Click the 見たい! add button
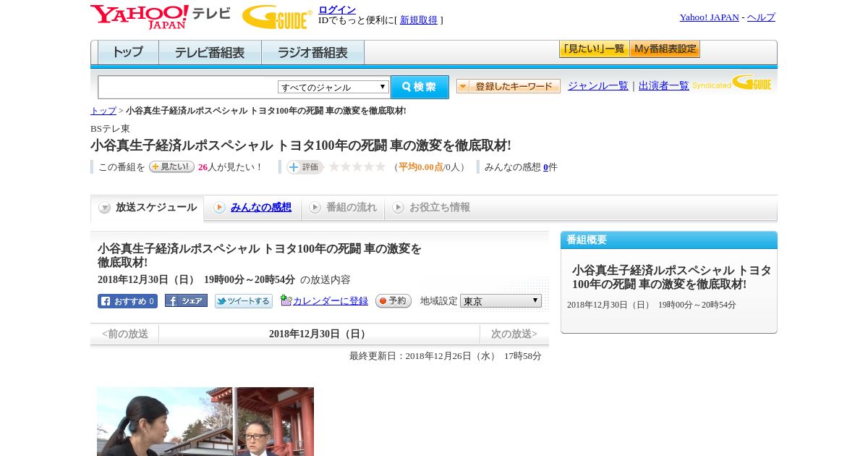 pos(171,166)
